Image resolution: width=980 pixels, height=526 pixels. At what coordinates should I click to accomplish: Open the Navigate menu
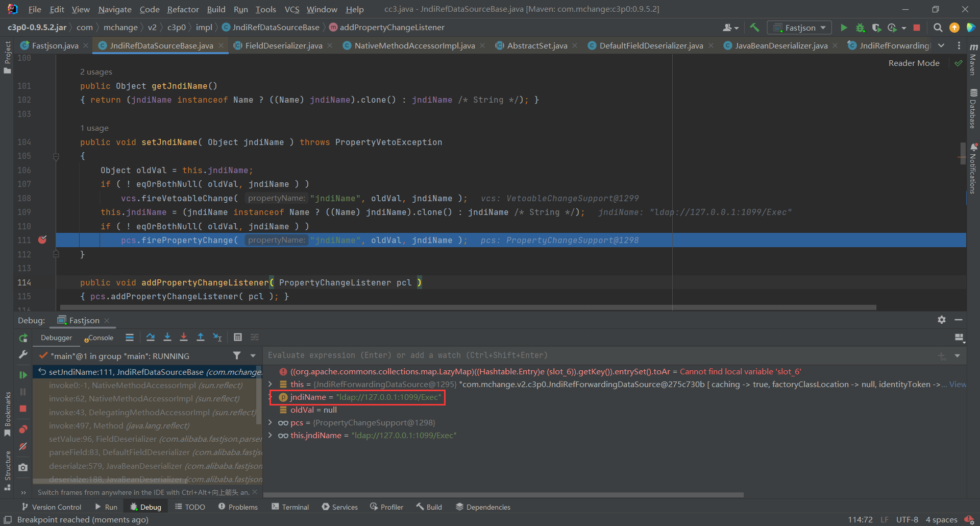115,9
